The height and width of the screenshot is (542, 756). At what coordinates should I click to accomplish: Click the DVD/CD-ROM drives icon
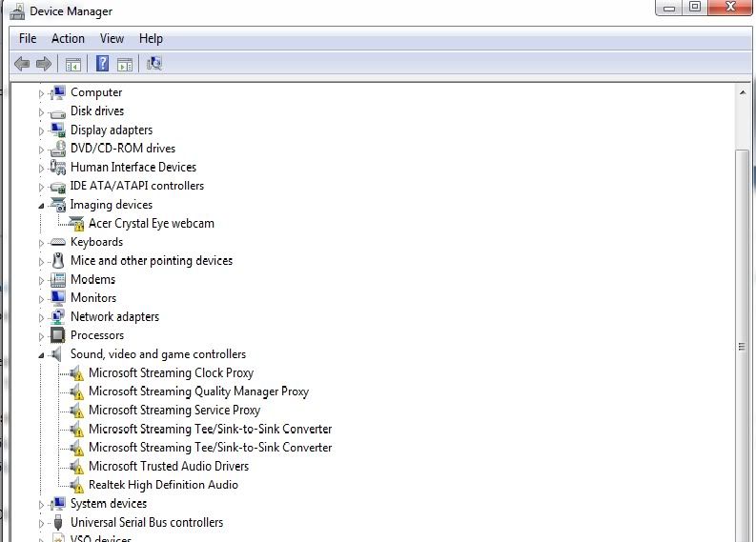(x=58, y=149)
